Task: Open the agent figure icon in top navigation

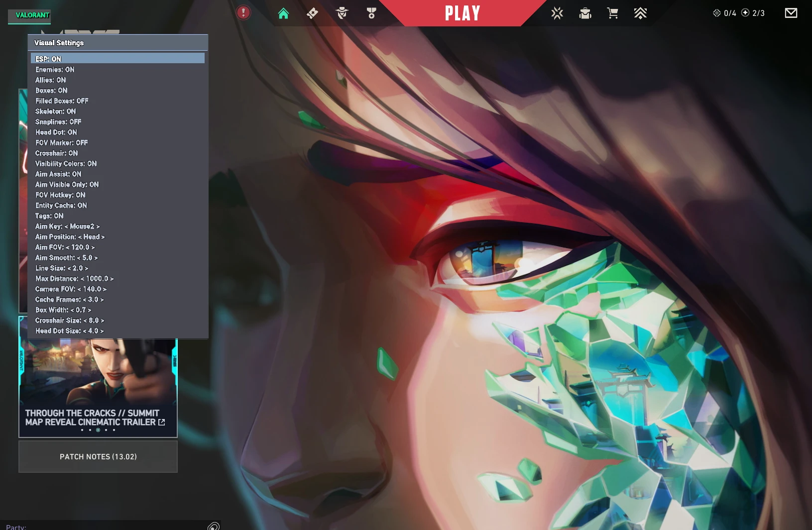Action: pyautogui.click(x=342, y=13)
